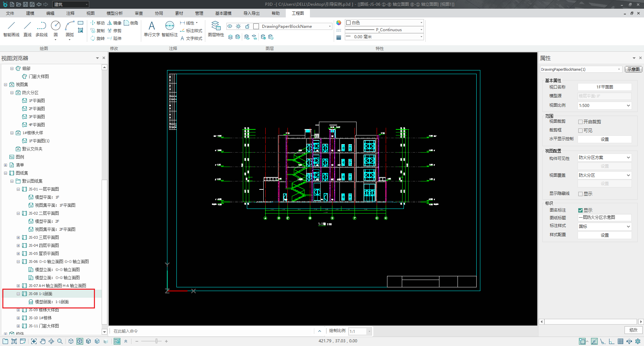
Task: Click the 镜像 mirror tool
Action: click(114, 23)
